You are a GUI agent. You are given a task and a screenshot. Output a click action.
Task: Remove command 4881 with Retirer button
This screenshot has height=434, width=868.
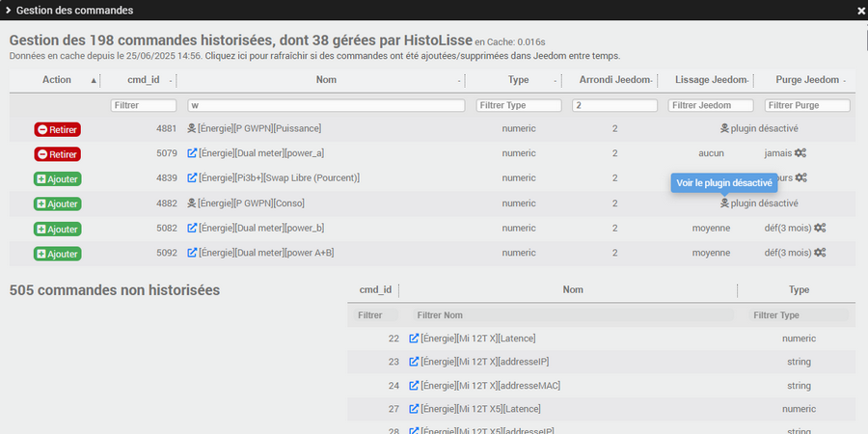(x=57, y=128)
